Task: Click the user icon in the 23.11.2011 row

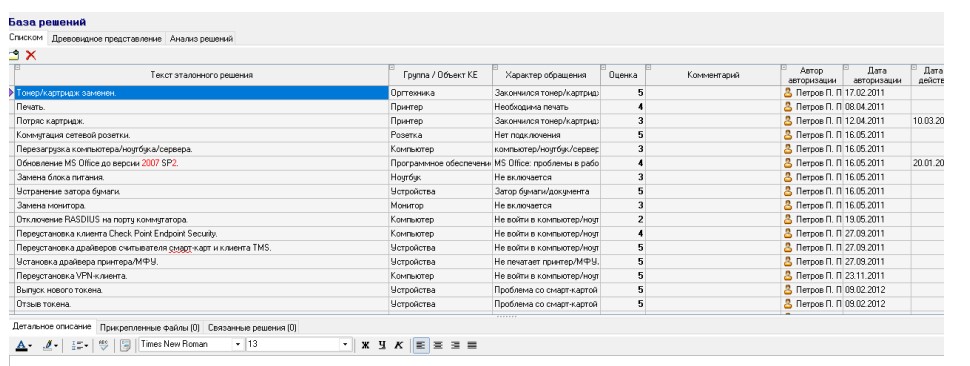Action: 788,276
